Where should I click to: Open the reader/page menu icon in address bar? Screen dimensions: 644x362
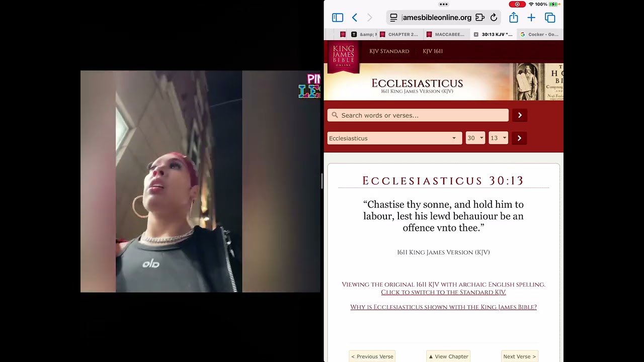pos(393,18)
